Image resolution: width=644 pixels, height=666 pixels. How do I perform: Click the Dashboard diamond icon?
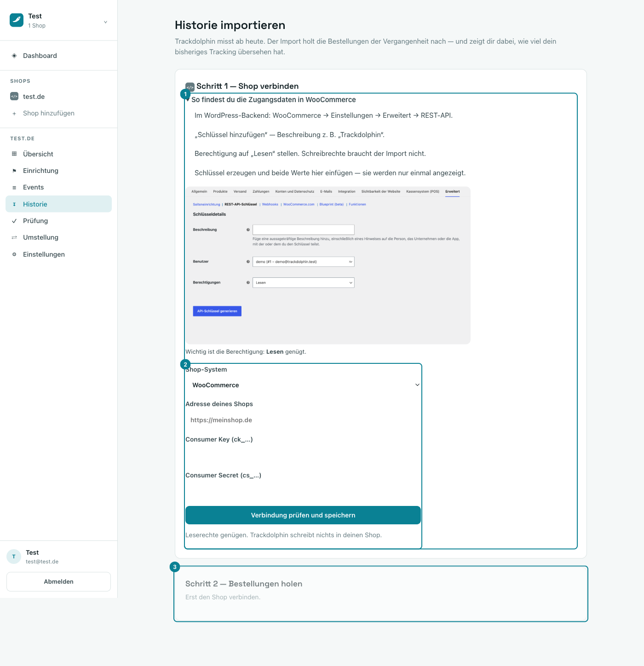click(x=14, y=56)
